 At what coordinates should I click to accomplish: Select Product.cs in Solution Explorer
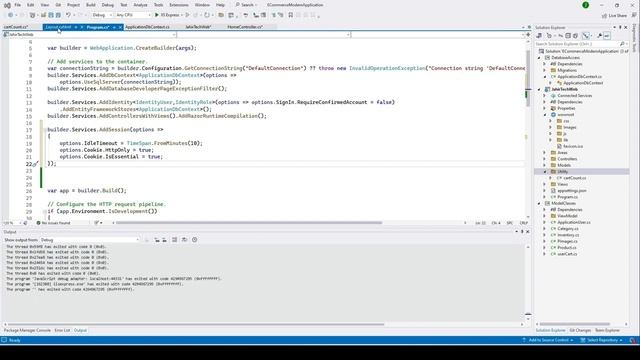point(567,248)
